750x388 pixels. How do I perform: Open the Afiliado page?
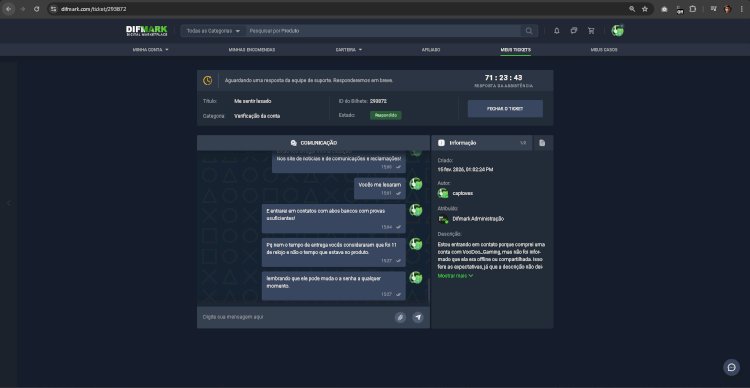[430, 50]
